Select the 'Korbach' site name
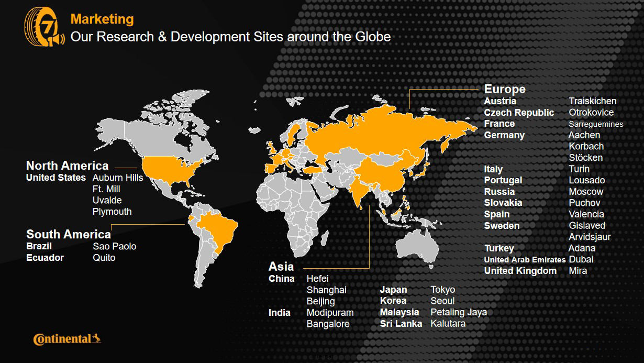Screen dimensions: 644x363 (x=586, y=147)
